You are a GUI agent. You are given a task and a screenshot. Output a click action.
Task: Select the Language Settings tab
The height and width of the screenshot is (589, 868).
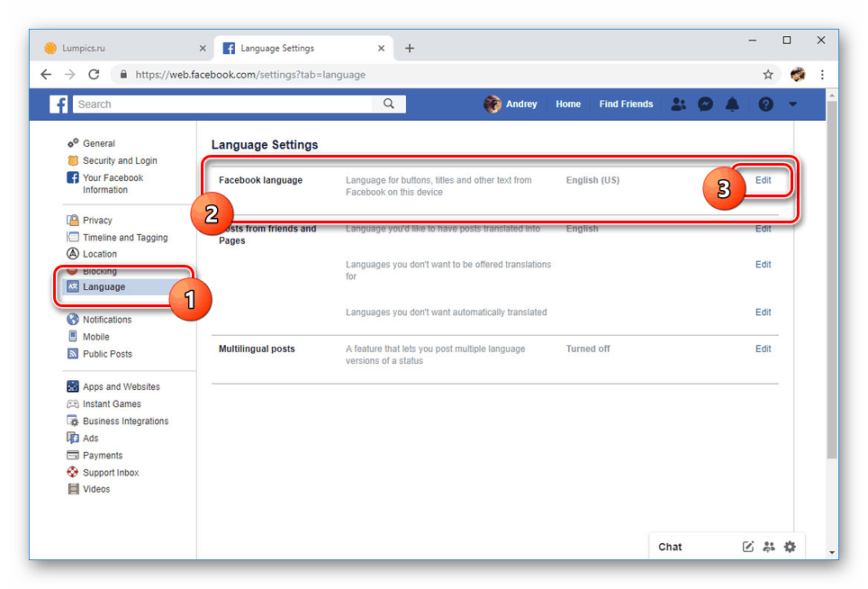click(x=303, y=48)
